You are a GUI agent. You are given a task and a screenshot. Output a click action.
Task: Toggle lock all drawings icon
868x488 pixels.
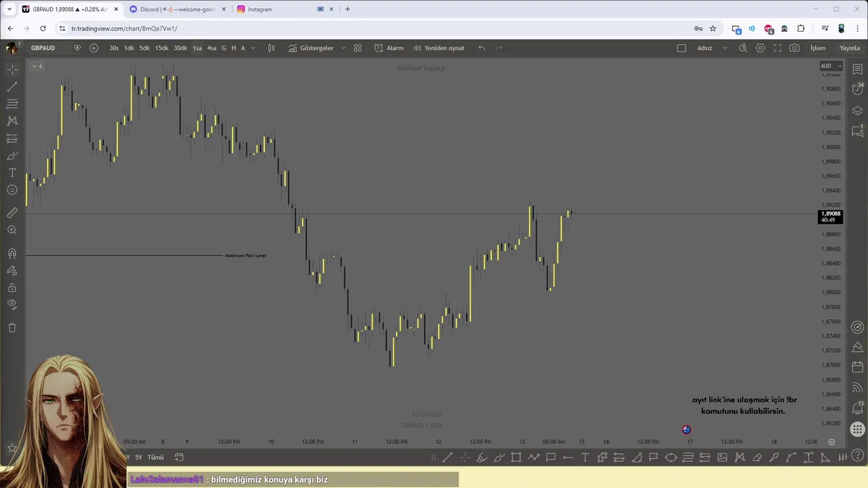tap(12, 287)
